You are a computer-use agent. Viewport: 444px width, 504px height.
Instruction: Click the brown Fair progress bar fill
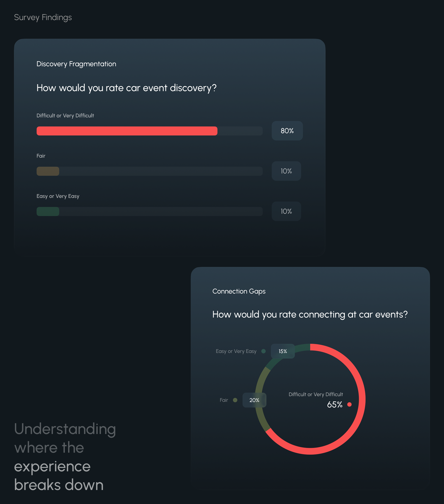coord(48,171)
